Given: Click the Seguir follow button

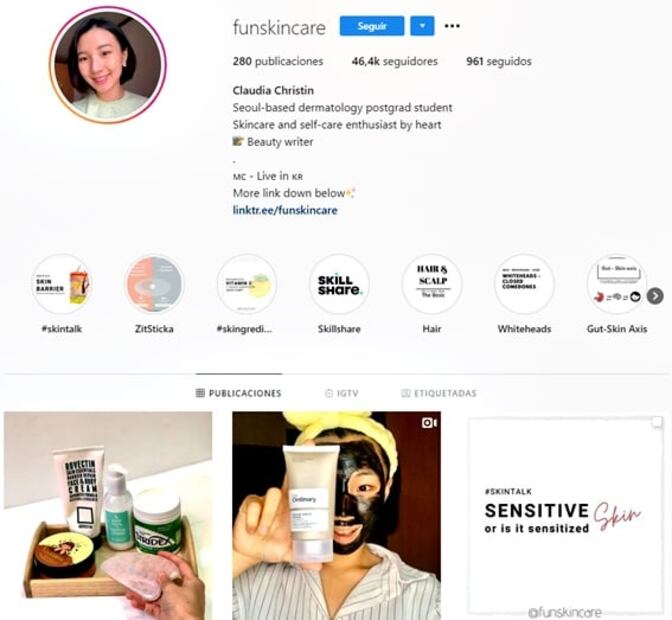Looking at the screenshot, I should tap(372, 26).
